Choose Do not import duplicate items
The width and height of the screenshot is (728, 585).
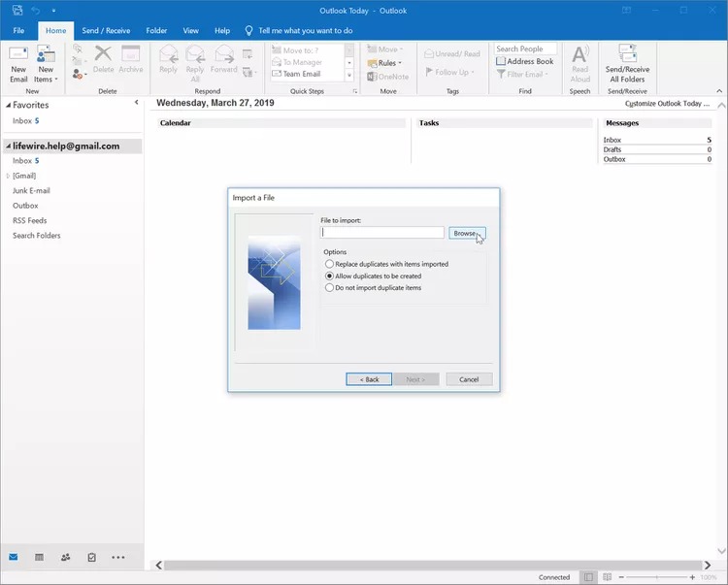[x=329, y=287]
